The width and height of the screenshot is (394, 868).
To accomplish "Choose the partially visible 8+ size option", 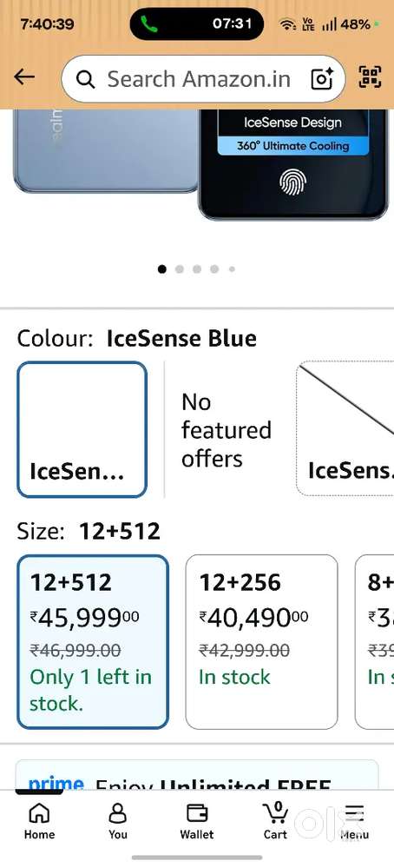I will coord(375,642).
